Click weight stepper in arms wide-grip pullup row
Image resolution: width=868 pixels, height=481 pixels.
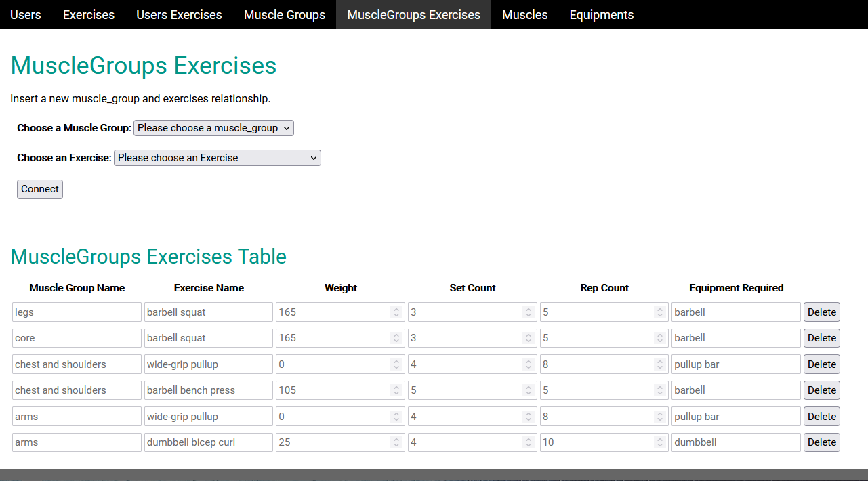click(x=396, y=417)
